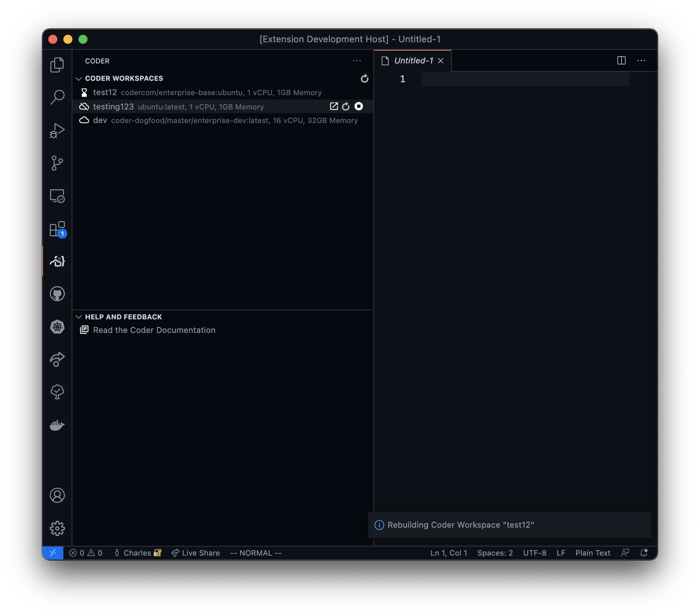Close the Untitled-1 tab
The image size is (700, 616).
coord(441,61)
